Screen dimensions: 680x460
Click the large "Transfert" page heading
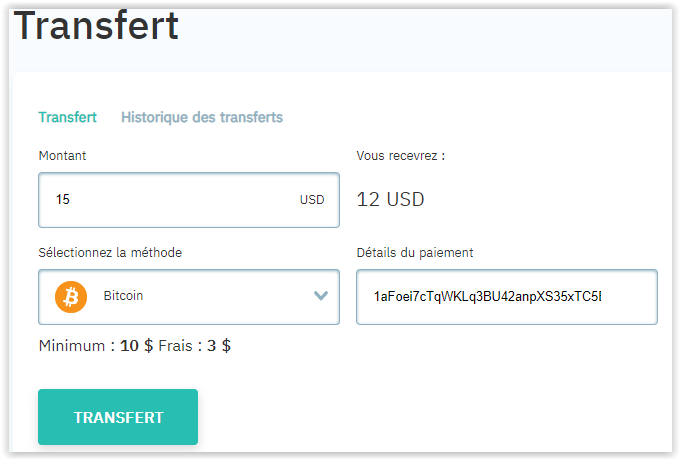(96, 26)
